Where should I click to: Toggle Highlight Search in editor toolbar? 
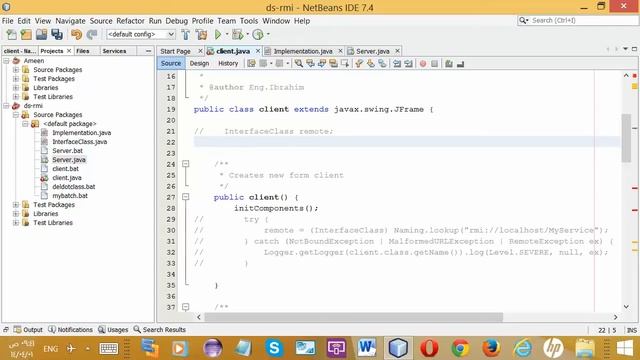point(333,64)
